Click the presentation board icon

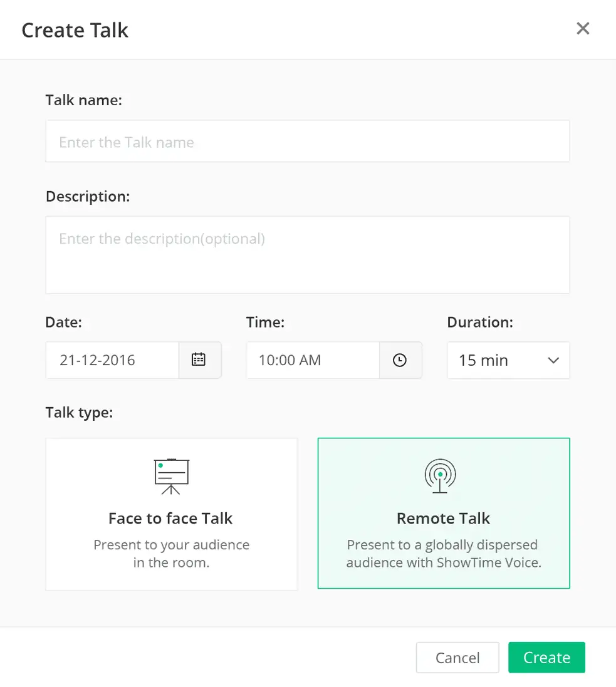pyautogui.click(x=172, y=476)
